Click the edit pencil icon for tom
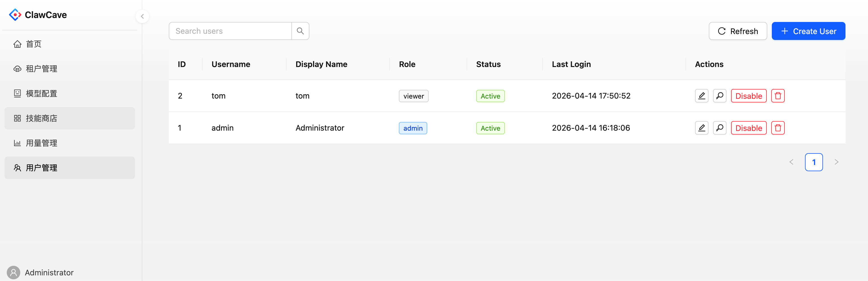 coord(701,96)
